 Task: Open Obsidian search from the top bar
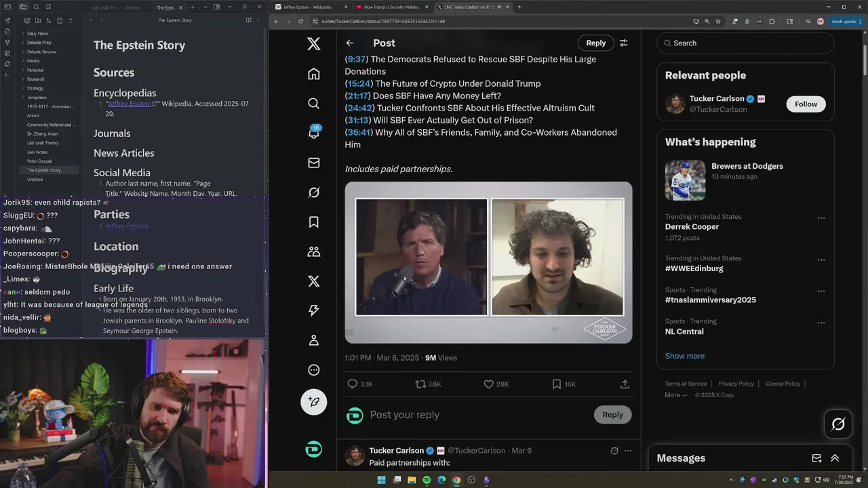point(37,7)
